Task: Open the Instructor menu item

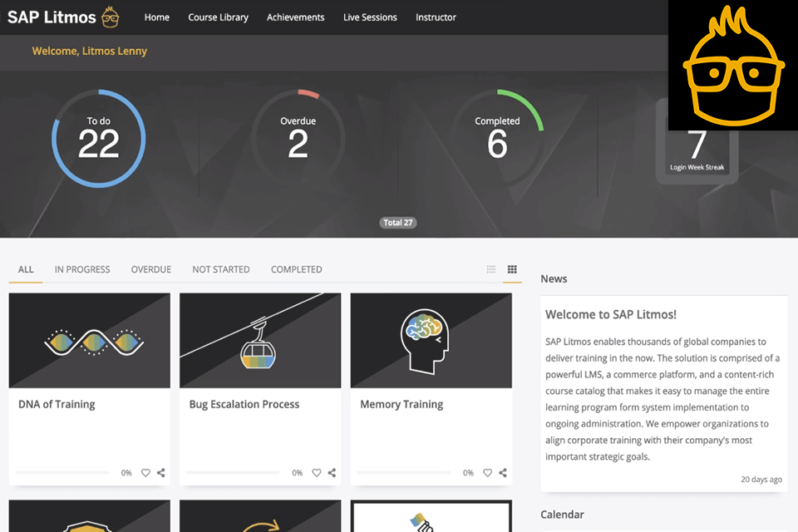Action: (x=436, y=17)
